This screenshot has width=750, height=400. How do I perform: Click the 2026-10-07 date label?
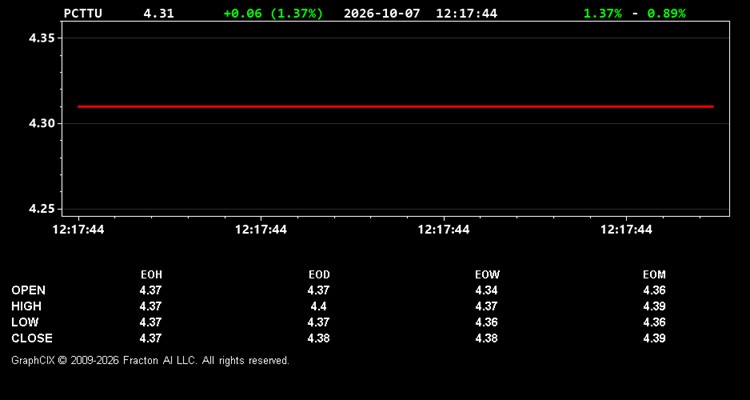[382, 13]
